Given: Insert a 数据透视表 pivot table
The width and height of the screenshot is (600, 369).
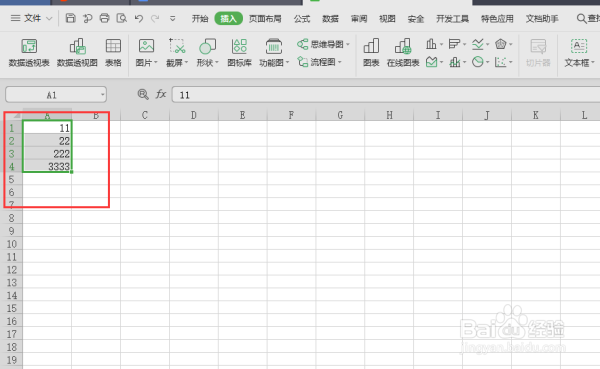Looking at the screenshot, I should [29, 53].
